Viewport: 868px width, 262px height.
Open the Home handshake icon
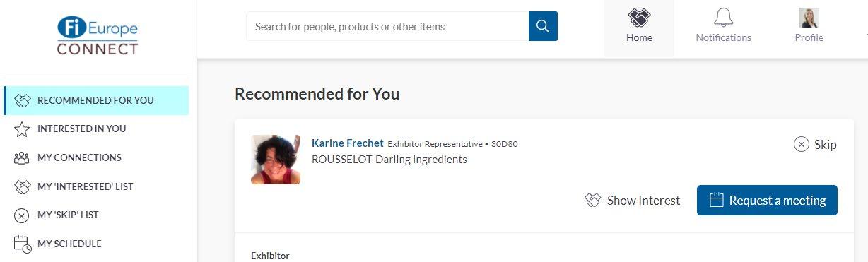639,16
